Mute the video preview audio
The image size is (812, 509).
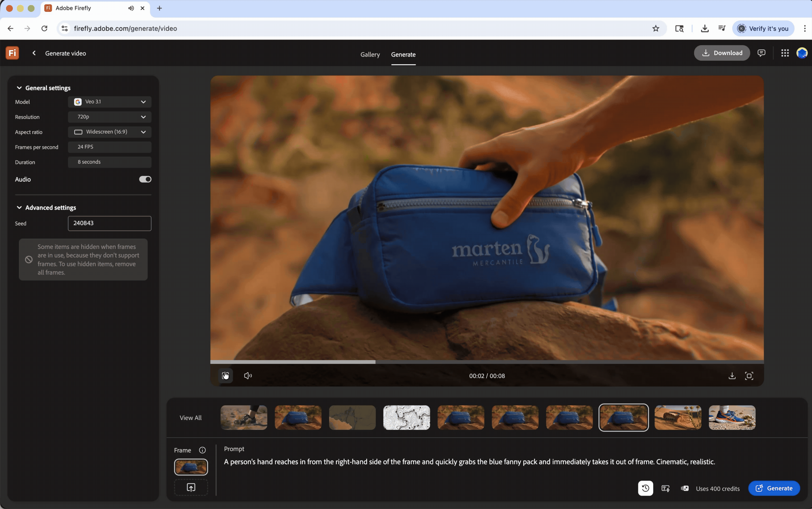(x=248, y=375)
